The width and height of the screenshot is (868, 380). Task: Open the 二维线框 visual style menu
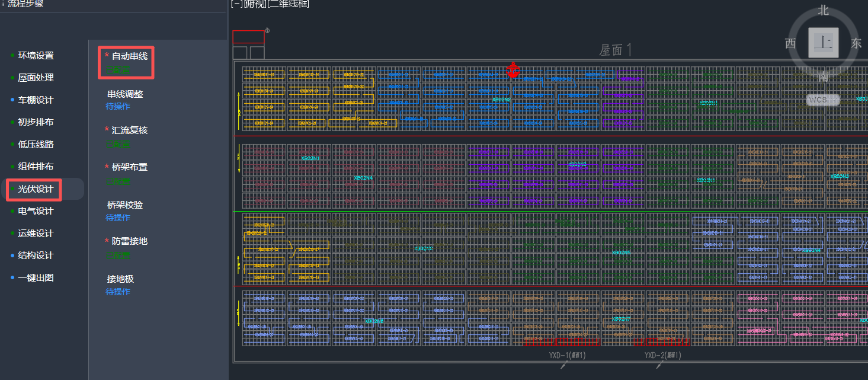pos(289,4)
